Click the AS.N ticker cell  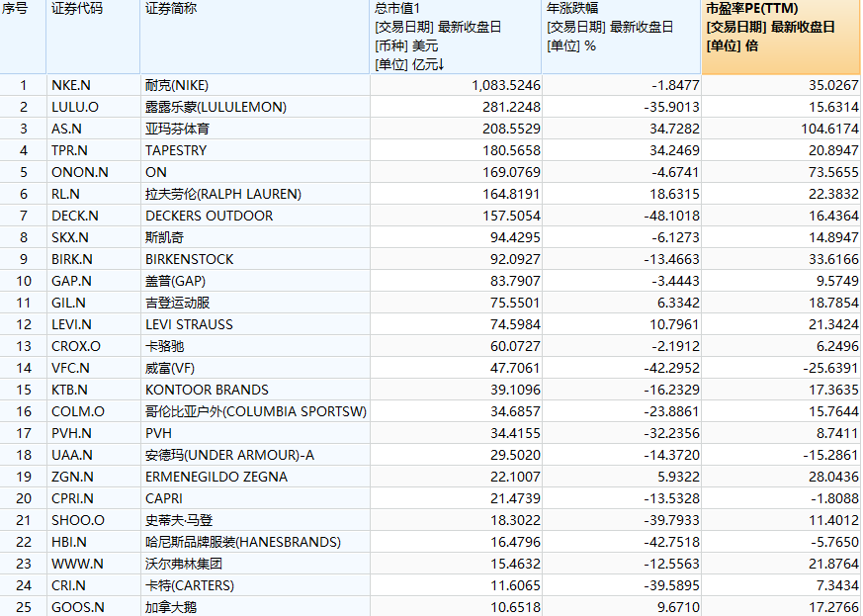click(x=94, y=129)
